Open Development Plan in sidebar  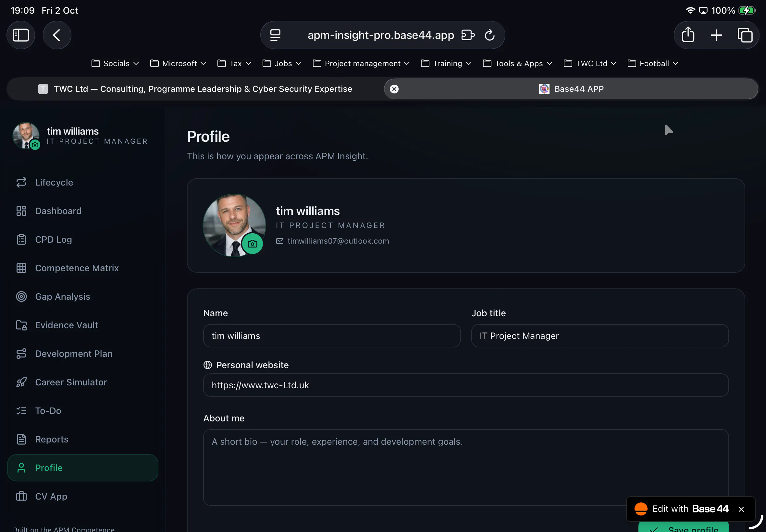tap(83, 354)
